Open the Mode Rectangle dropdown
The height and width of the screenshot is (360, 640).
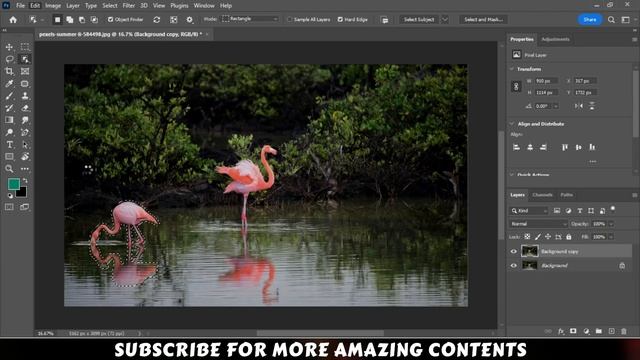pos(250,19)
